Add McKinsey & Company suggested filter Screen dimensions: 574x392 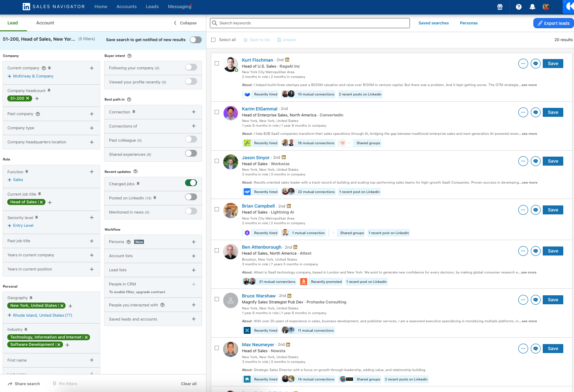30,76
